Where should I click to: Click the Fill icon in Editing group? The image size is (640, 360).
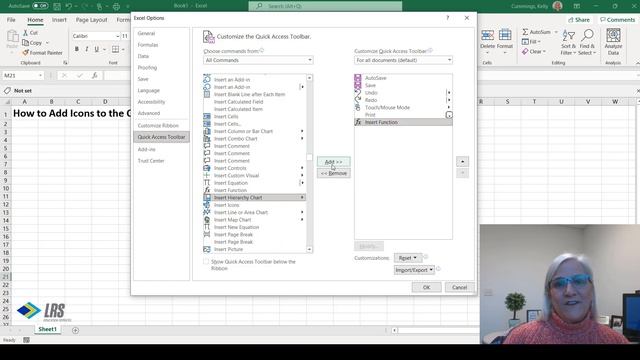(x=525, y=42)
